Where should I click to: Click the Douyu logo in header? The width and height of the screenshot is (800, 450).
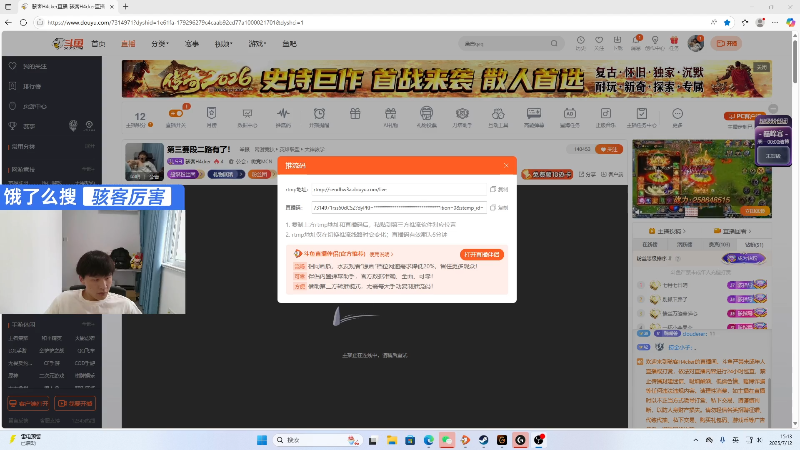point(68,44)
